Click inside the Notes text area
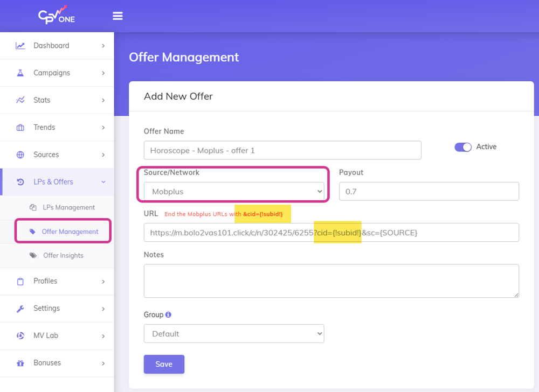Viewport: 539px width, 392px height. (331, 281)
